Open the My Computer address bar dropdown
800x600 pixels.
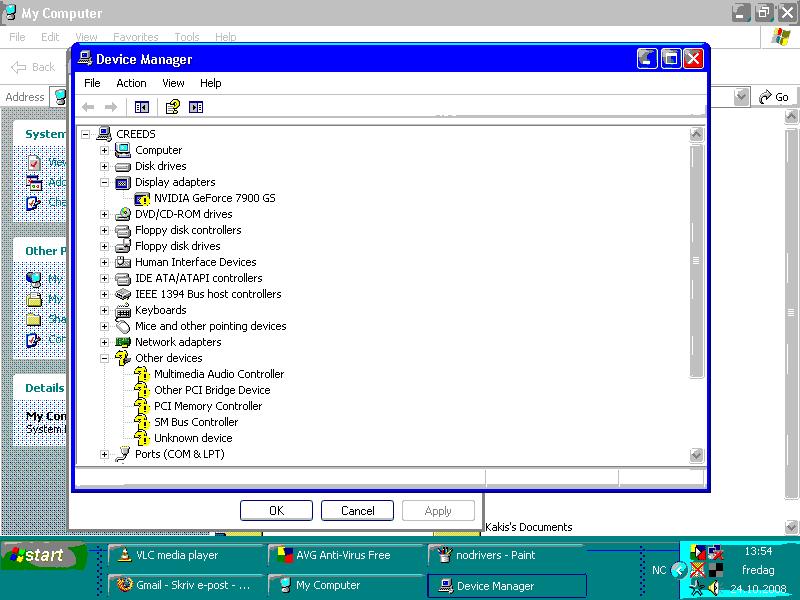click(741, 97)
